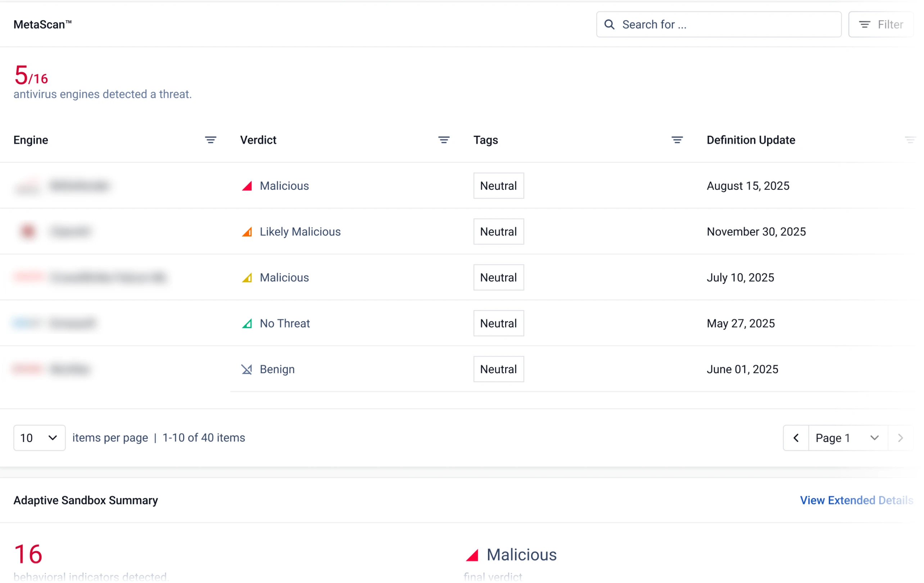Click the Tags column filter icon
This screenshot has height=583, width=924.
[677, 140]
